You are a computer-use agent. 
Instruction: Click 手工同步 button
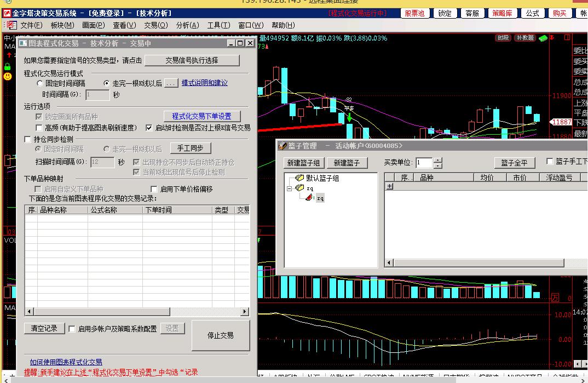tap(191, 148)
